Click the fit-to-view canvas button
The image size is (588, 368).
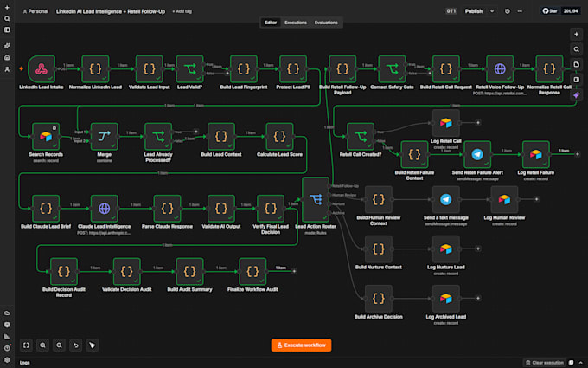click(x=26, y=345)
